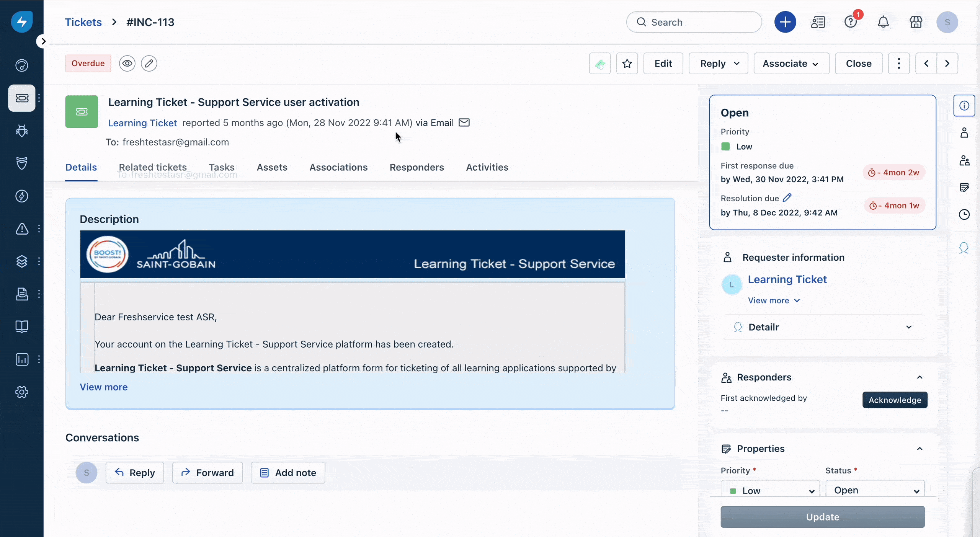Click the time tracking clock icon in right rail

964,214
